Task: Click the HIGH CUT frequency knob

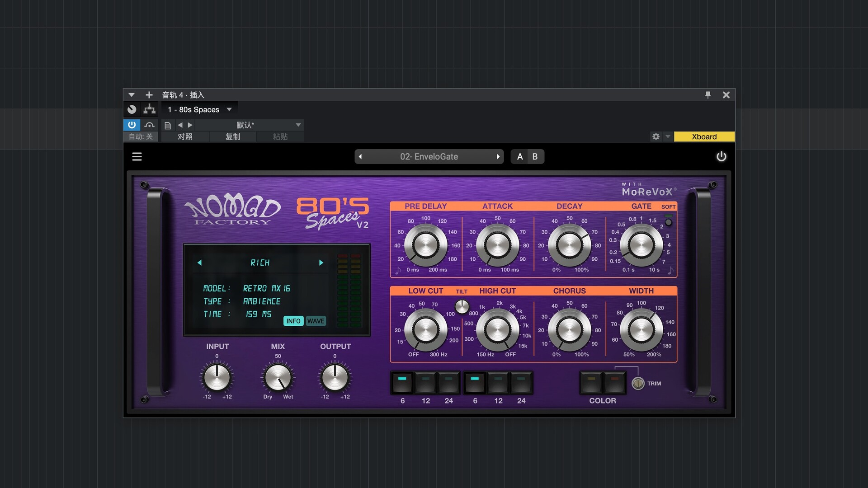Action: [497, 330]
